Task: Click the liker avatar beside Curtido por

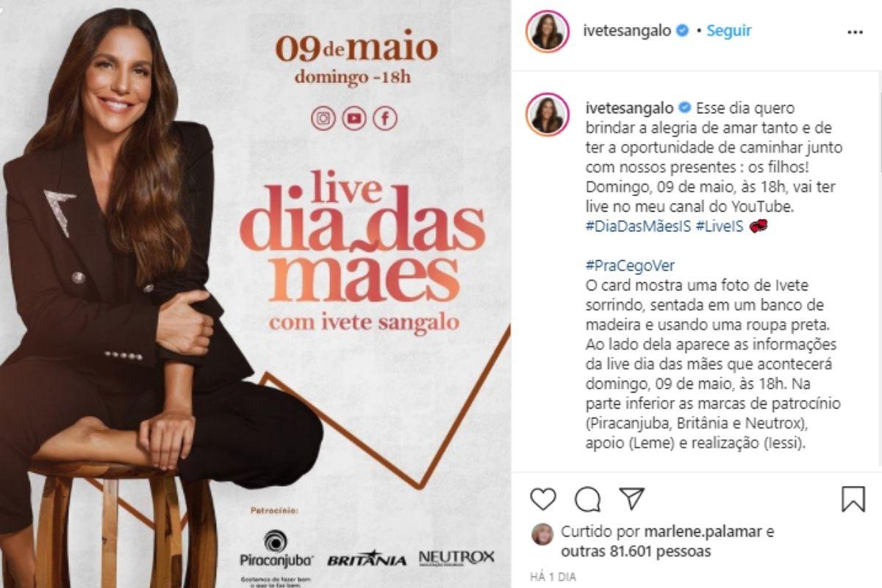Action: 542,534
